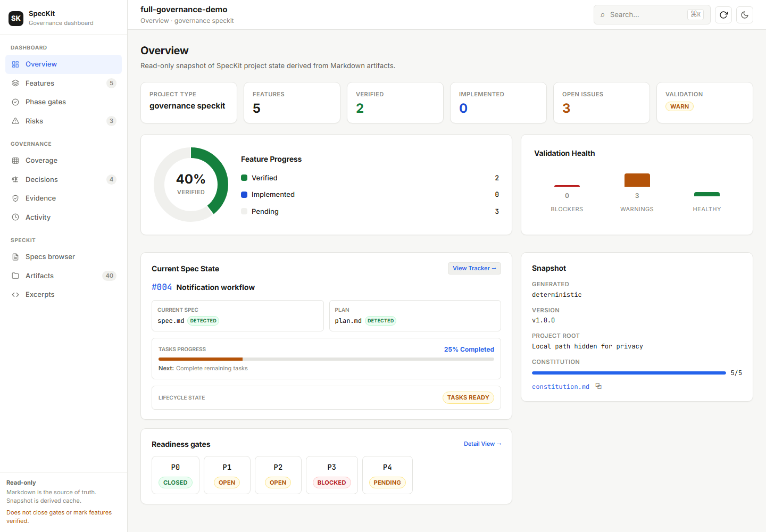Screen dimensions: 766x532
Task: Click the refresh icon in the header
Action: pyautogui.click(x=723, y=15)
